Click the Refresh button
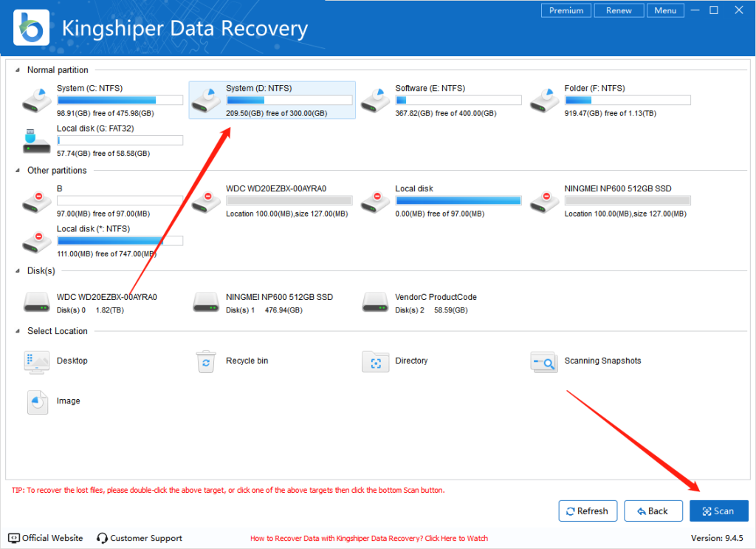Viewport: 756px width, 549px height. point(588,511)
